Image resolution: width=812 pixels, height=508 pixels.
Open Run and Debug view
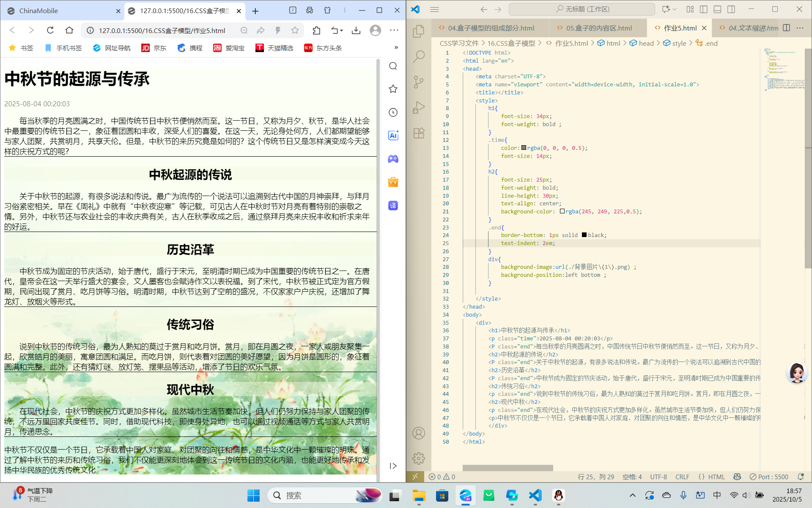pyautogui.click(x=419, y=108)
